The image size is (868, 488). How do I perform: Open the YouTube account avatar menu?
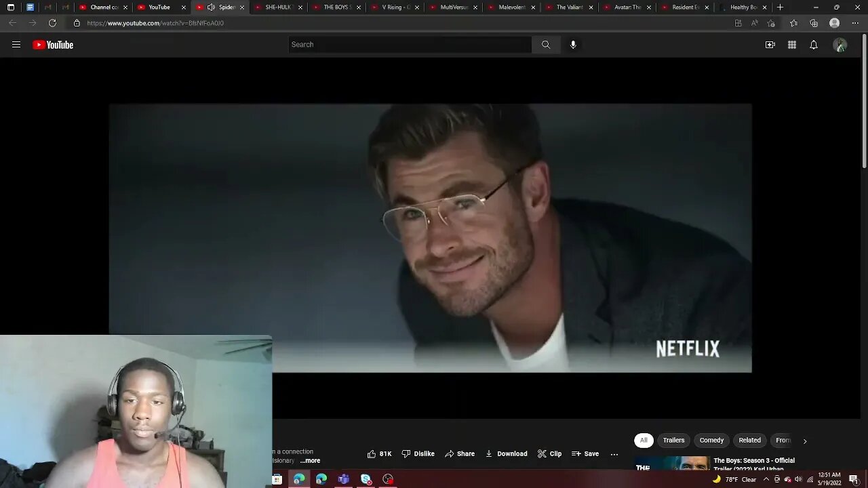(840, 45)
